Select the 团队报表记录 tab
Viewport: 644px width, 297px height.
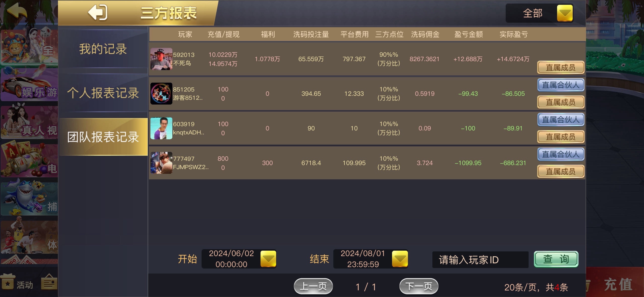103,137
